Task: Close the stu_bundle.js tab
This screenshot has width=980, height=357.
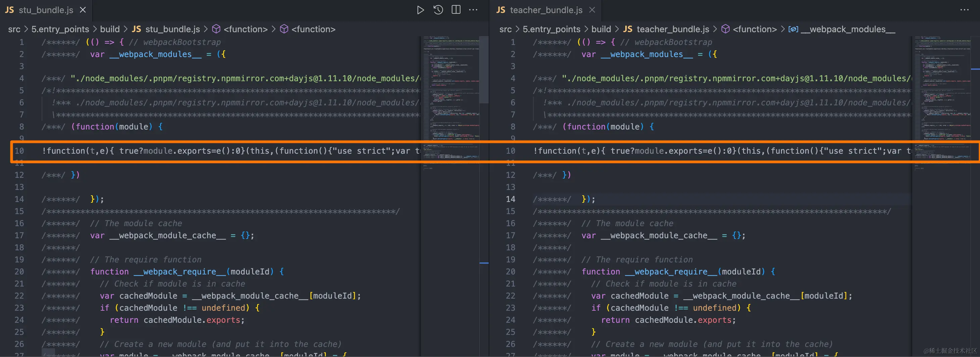Action: click(x=83, y=10)
